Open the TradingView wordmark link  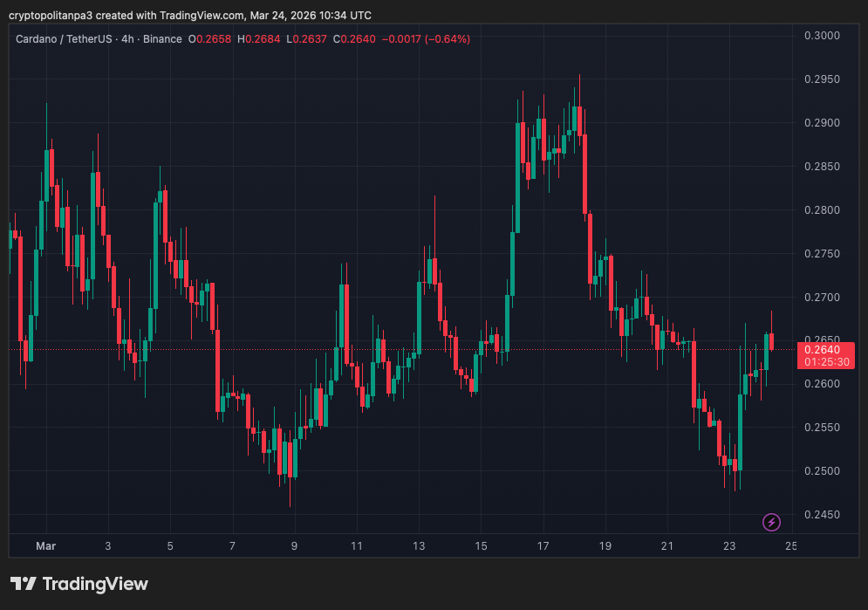coord(95,584)
